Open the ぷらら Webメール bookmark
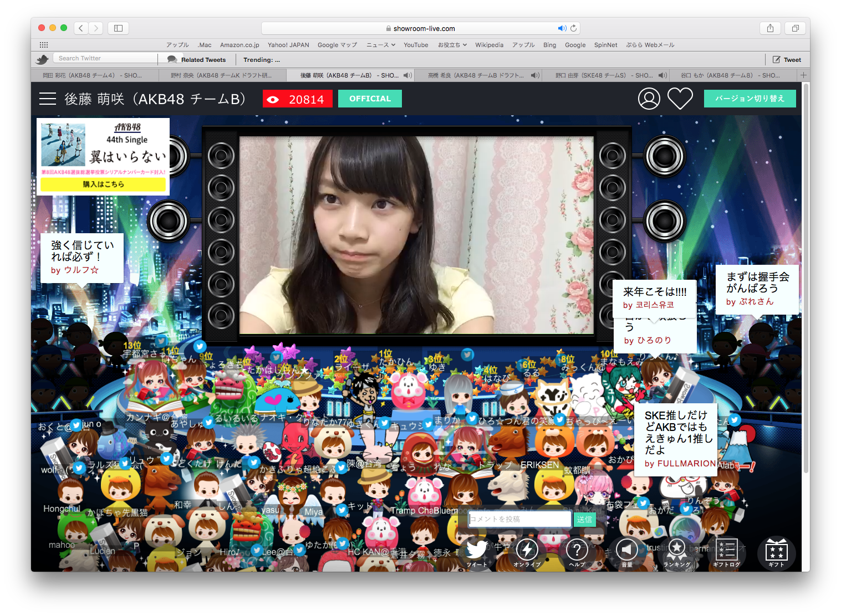The width and height of the screenshot is (841, 616). pos(650,45)
